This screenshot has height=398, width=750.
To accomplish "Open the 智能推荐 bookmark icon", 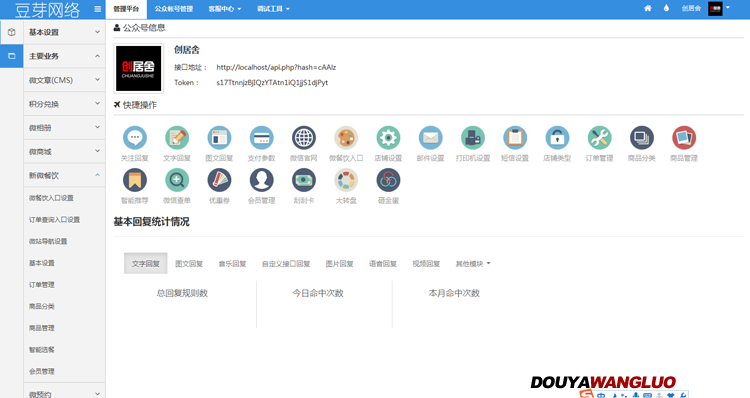I will 135,180.
